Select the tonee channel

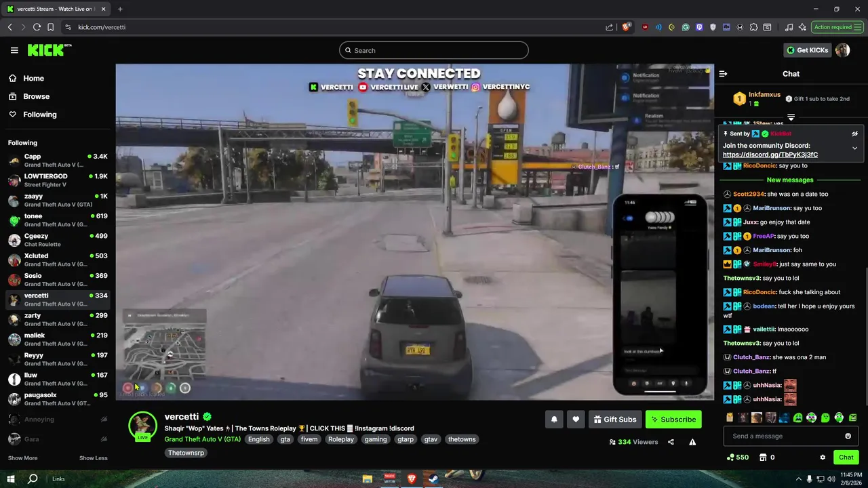pos(57,220)
